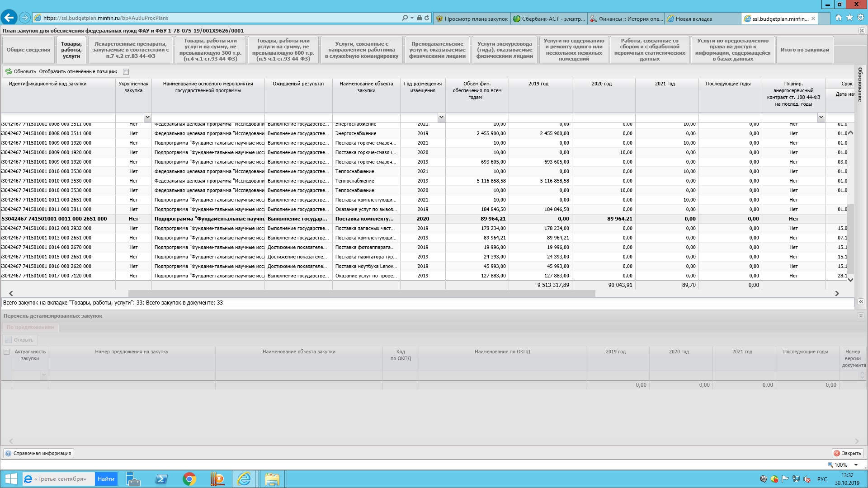This screenshot has height=488, width=868.
Task: Click the favorites star icon
Action: tap(849, 18)
